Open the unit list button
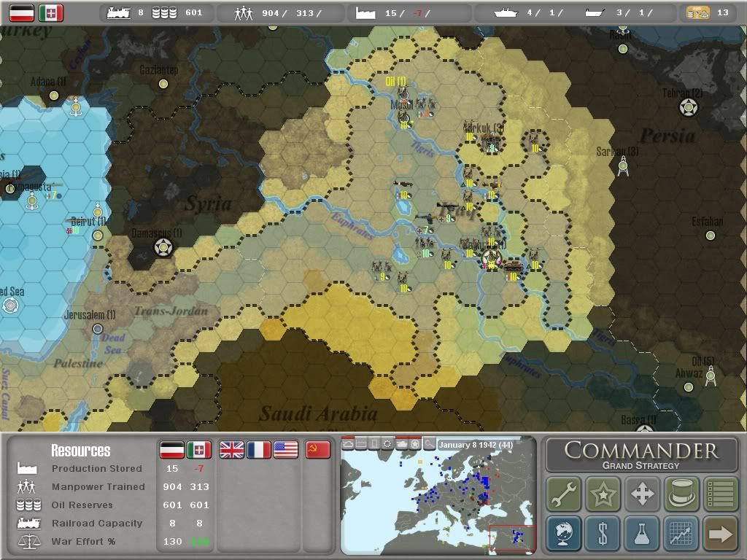 pyautogui.click(x=720, y=494)
